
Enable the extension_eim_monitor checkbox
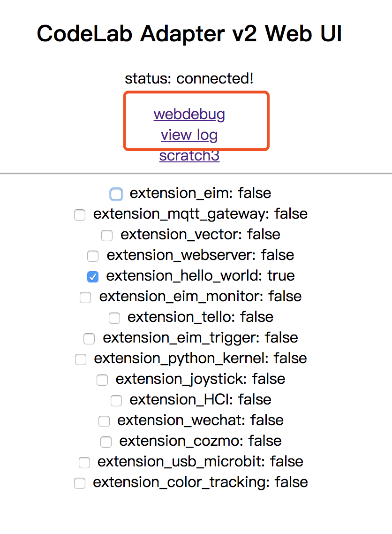(85, 298)
